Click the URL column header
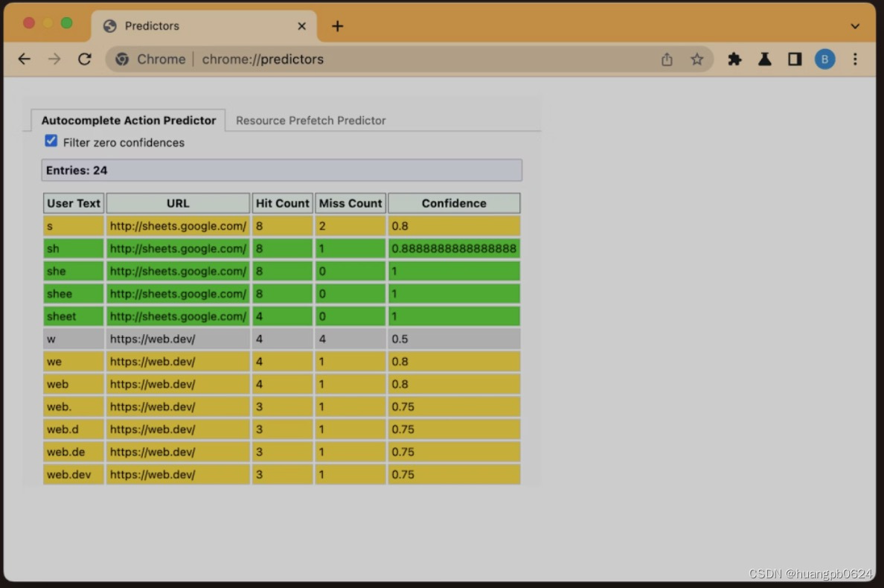The width and height of the screenshot is (884, 588). tap(178, 203)
